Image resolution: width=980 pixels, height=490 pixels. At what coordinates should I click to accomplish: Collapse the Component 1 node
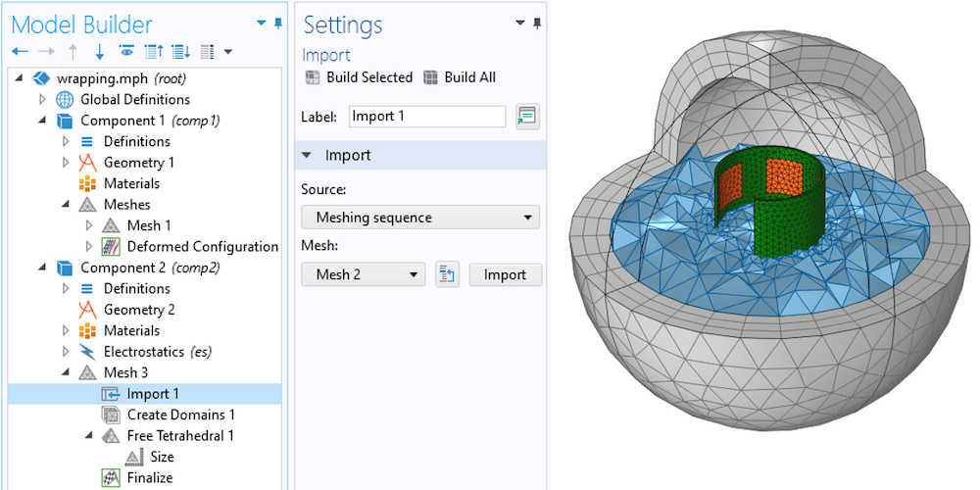[x=42, y=120]
